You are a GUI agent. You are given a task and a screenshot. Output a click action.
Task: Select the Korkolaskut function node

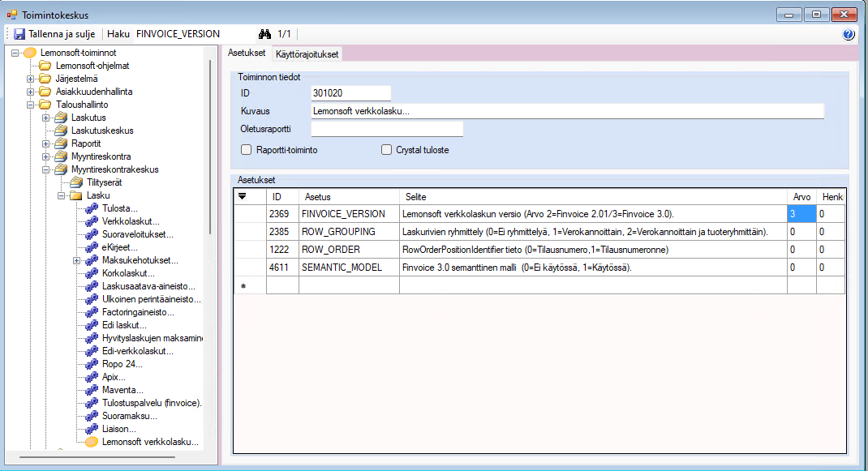pyautogui.click(x=128, y=273)
